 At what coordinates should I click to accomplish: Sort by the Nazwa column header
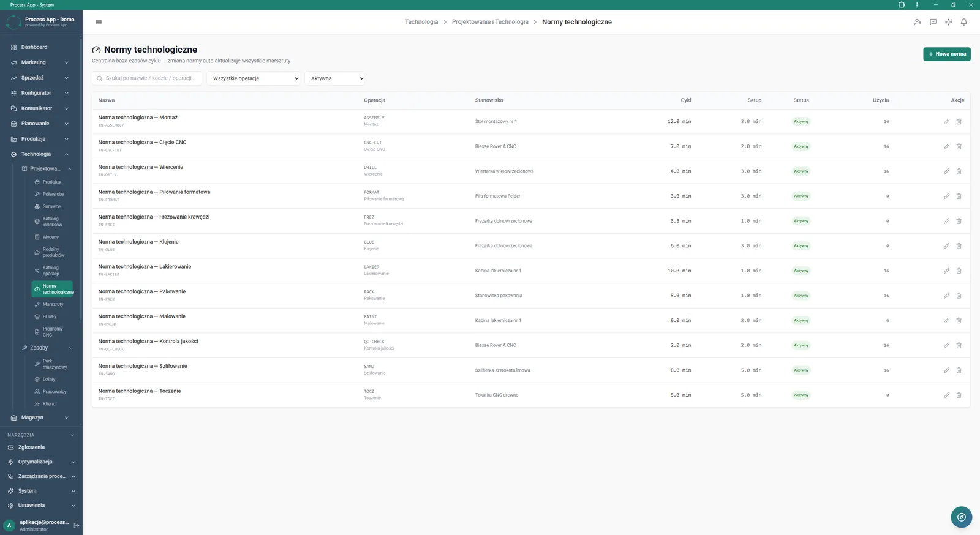click(x=107, y=100)
